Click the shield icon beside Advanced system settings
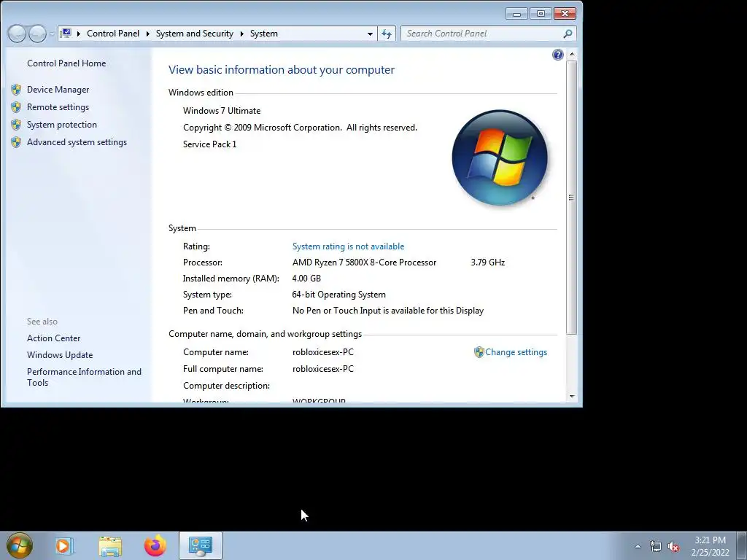This screenshot has height=560, width=747. point(16,142)
